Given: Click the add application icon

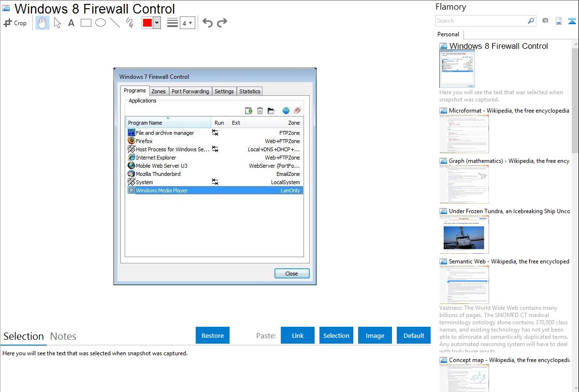Looking at the screenshot, I should 248,111.
